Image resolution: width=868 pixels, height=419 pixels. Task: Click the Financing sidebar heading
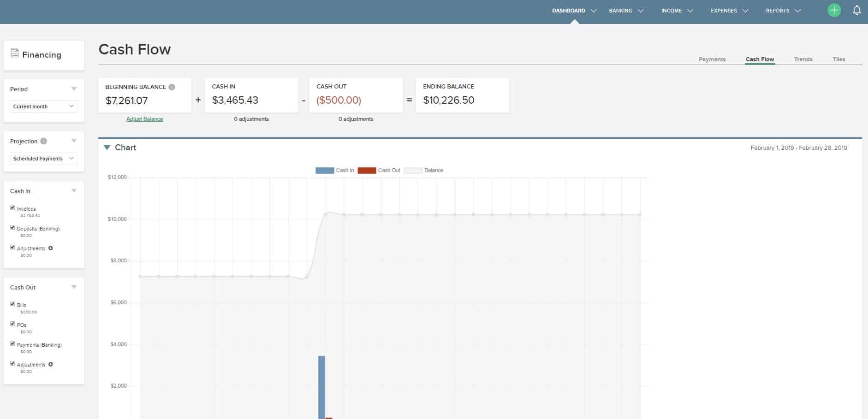[42, 55]
